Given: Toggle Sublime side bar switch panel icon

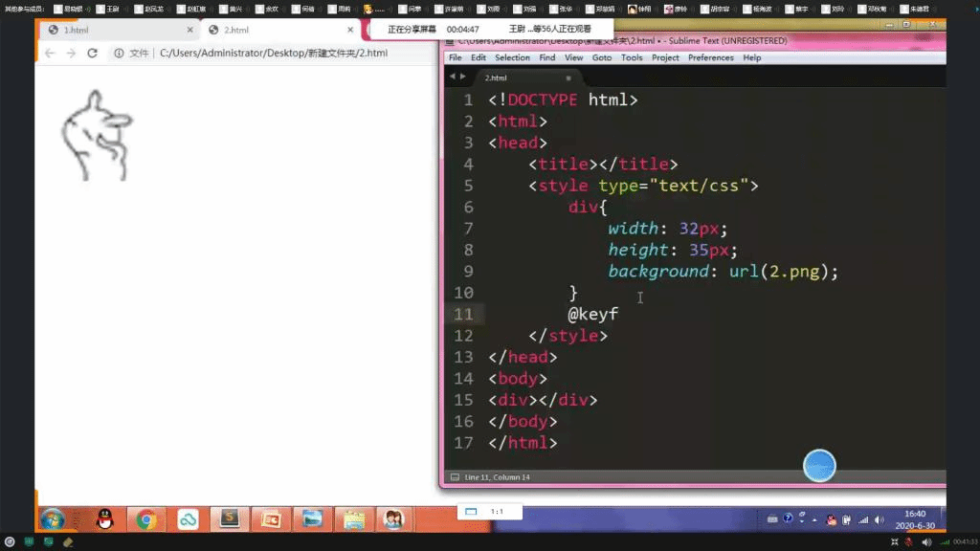Looking at the screenshot, I should 454,476.
